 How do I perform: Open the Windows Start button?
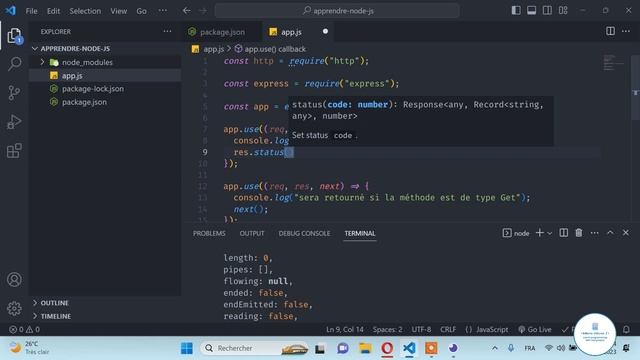(x=187, y=348)
